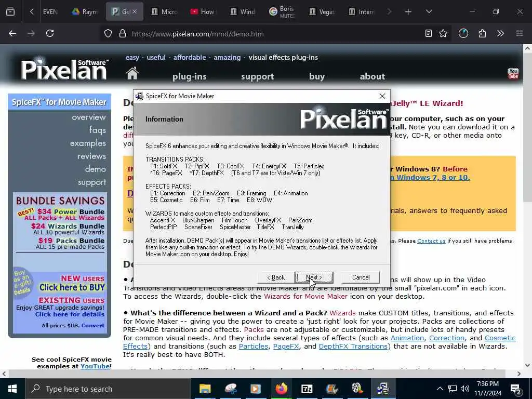
Task: Click the network tray icon
Action: (x=453, y=389)
